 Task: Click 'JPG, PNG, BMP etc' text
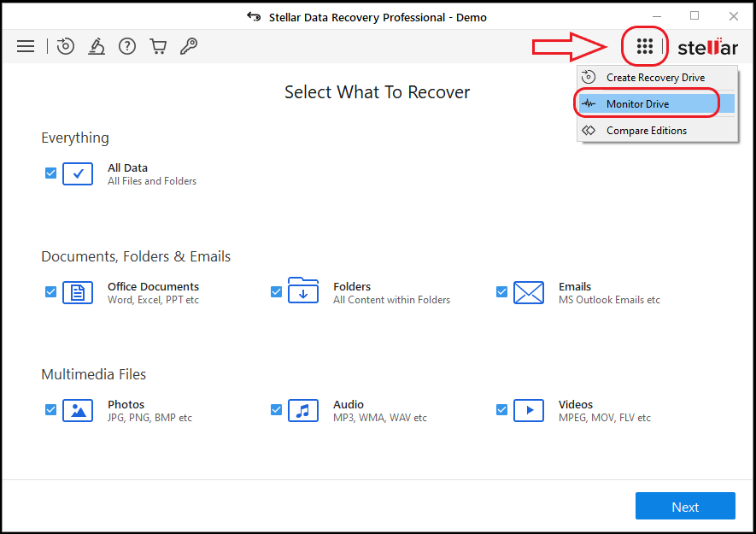[149, 418]
